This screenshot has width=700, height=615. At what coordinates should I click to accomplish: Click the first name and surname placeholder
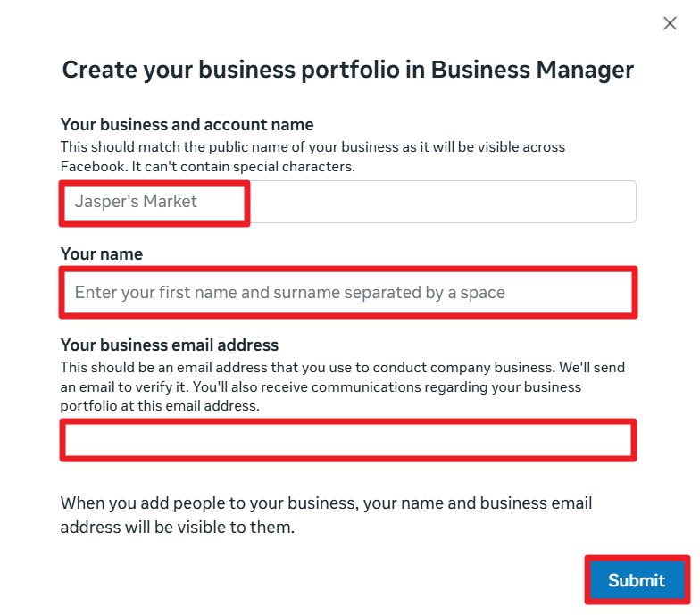[289, 292]
